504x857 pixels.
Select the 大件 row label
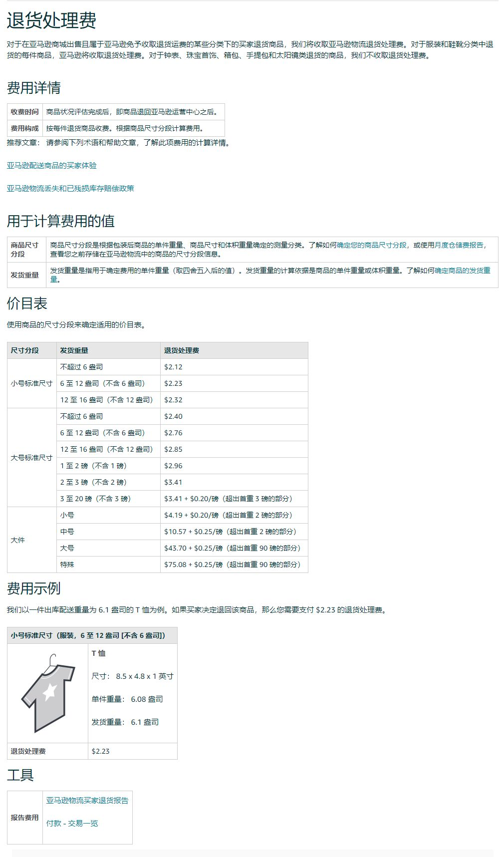tap(32, 540)
